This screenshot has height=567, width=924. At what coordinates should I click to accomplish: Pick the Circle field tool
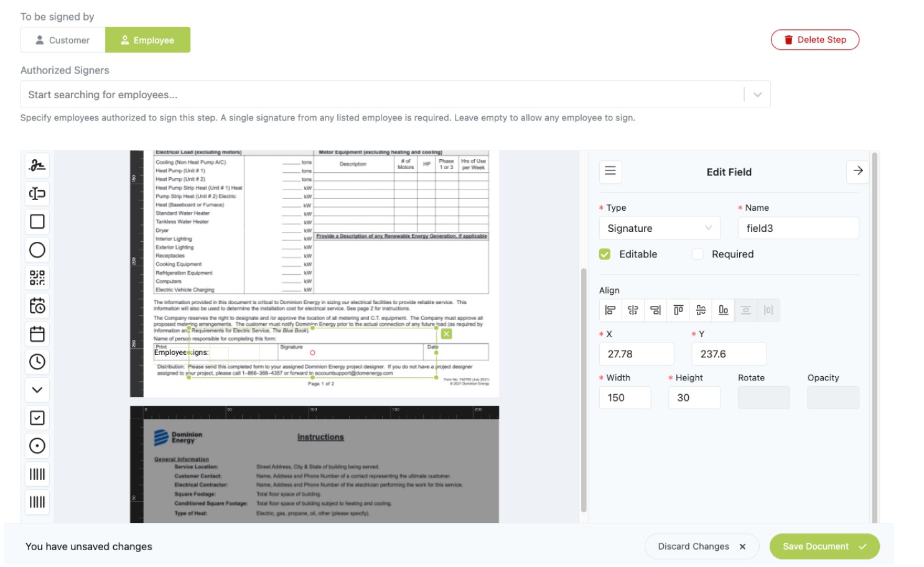point(37,250)
